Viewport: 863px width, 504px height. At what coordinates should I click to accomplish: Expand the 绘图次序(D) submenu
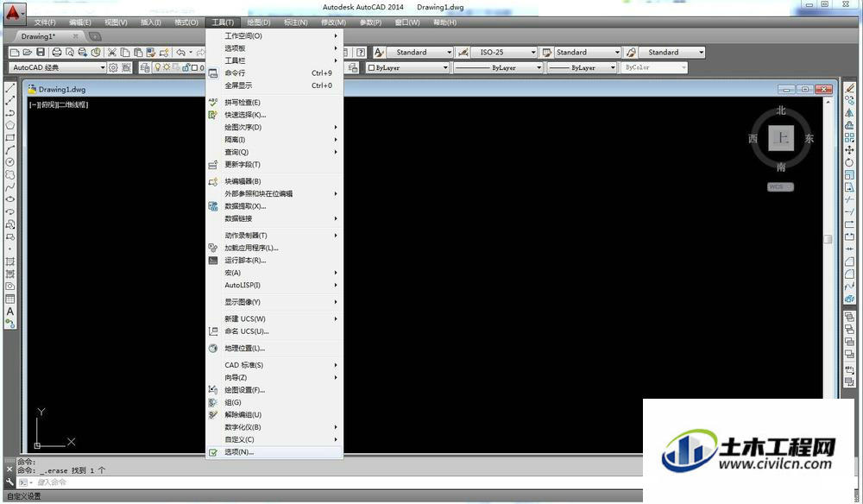[x=274, y=127]
